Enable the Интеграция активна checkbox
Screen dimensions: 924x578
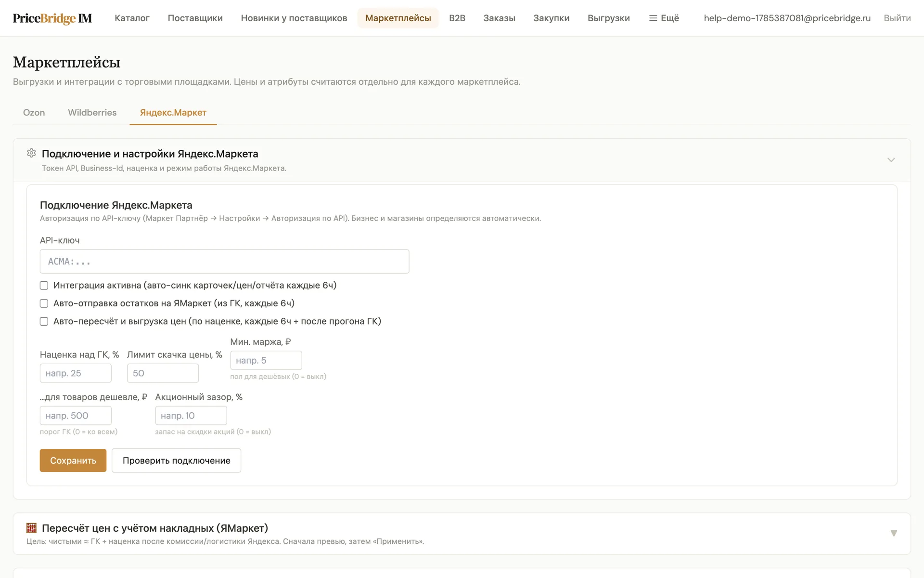pyautogui.click(x=44, y=286)
